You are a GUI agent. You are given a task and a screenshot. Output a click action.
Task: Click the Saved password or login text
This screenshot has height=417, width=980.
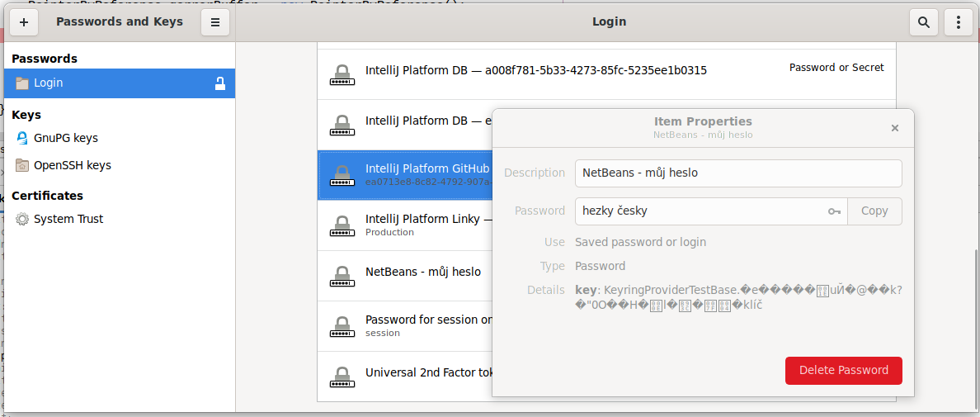tap(641, 242)
